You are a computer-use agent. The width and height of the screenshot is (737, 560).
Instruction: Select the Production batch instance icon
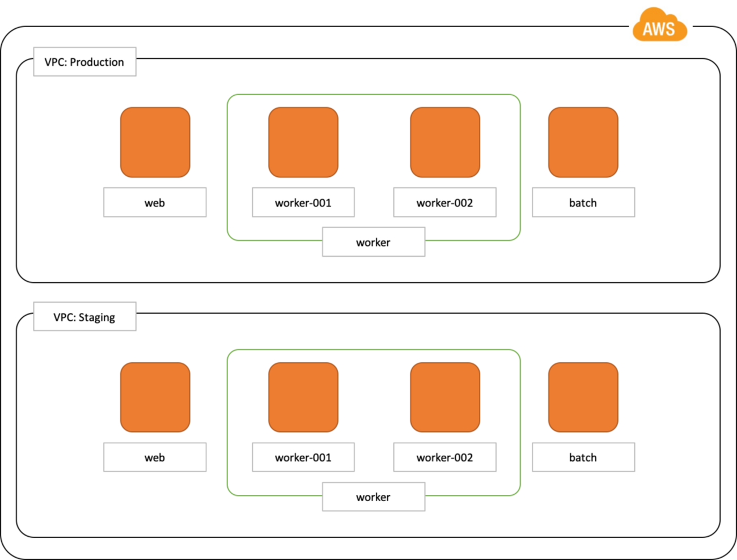coord(583,142)
